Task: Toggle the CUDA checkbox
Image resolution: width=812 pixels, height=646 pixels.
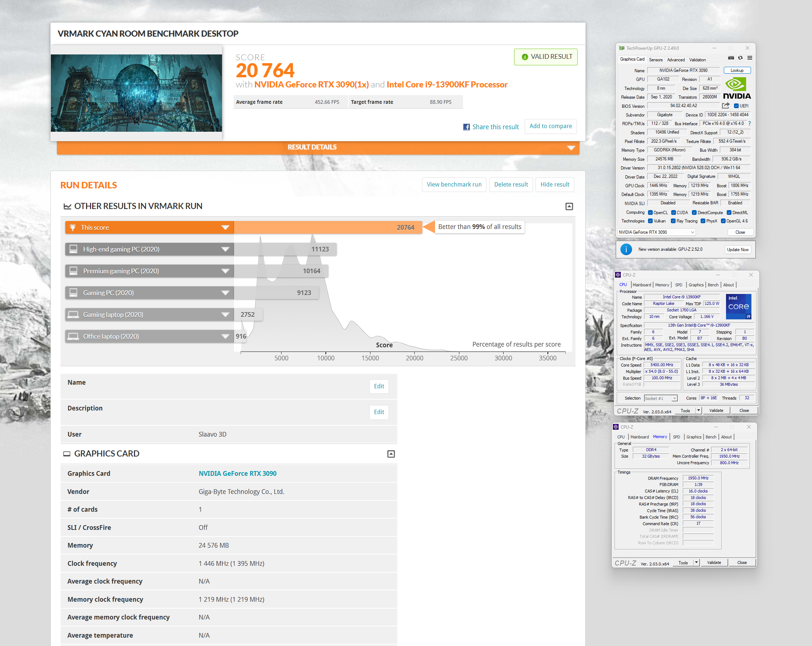Action: point(673,213)
